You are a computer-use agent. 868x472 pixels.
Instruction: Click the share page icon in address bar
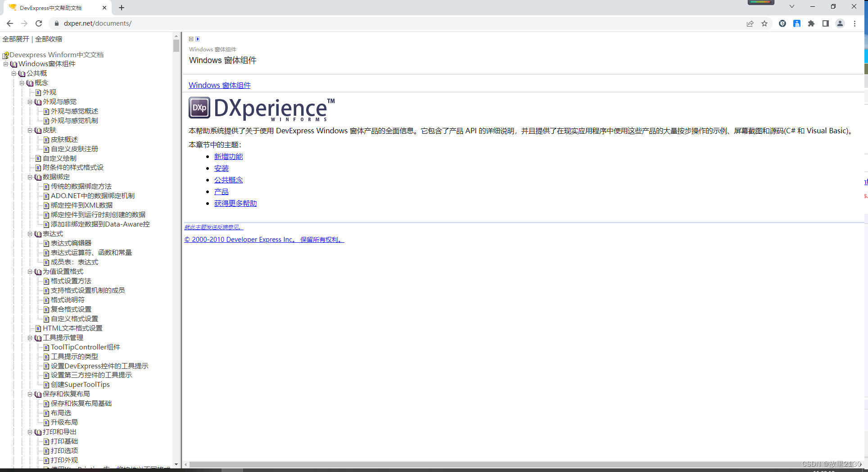pos(750,23)
